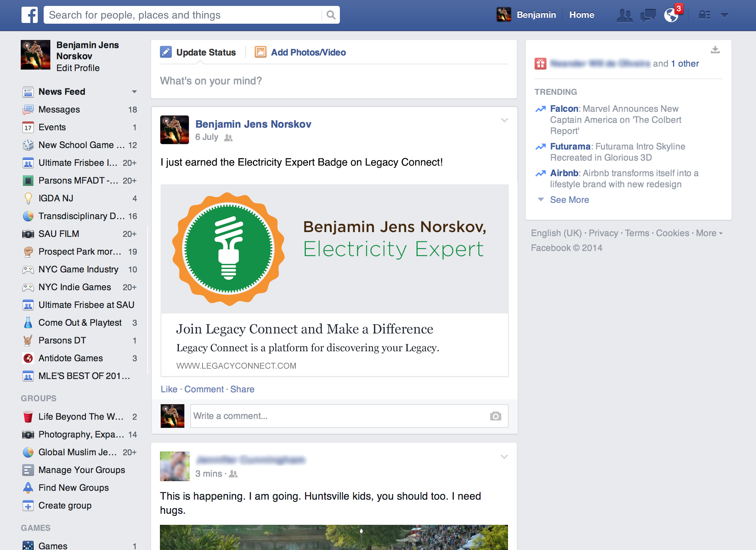The height and width of the screenshot is (550, 756).
Task: Click the camera icon in comment box
Action: pyautogui.click(x=495, y=416)
